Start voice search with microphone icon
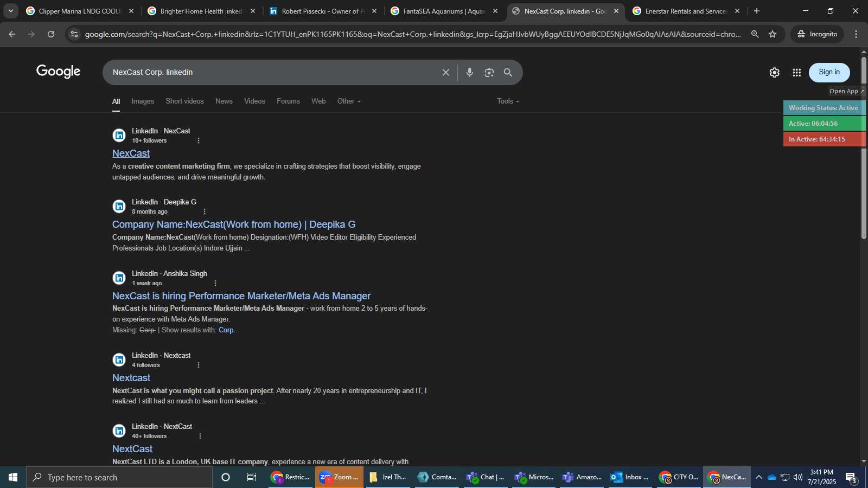The height and width of the screenshot is (488, 868). pos(470,72)
